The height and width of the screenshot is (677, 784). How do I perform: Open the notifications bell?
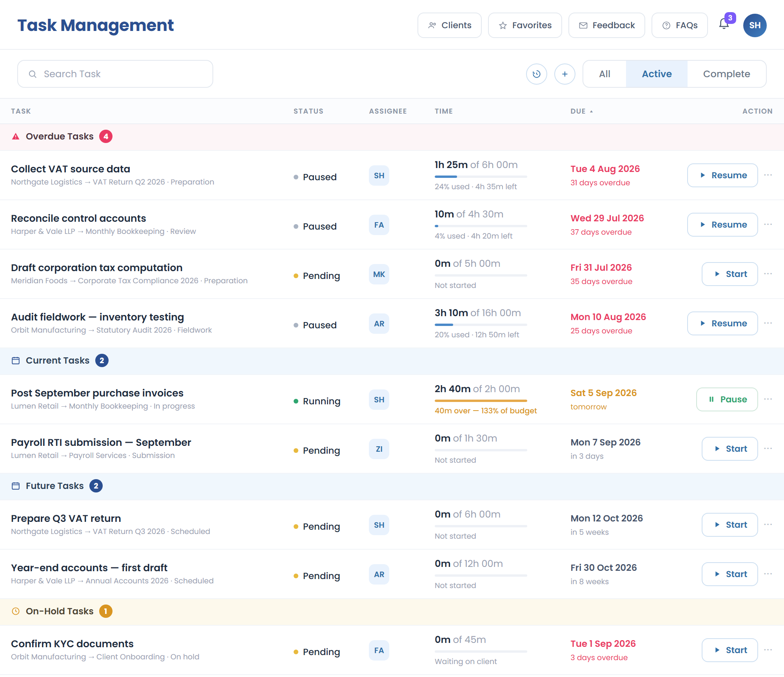(x=724, y=24)
